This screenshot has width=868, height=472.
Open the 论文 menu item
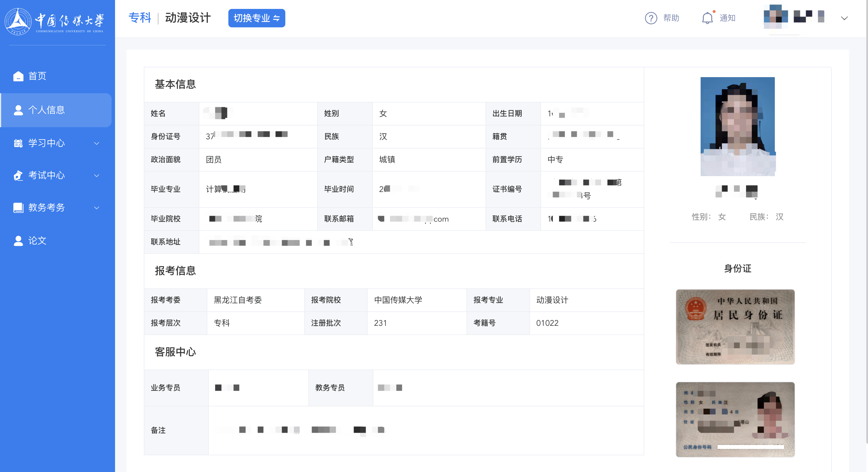click(x=37, y=241)
